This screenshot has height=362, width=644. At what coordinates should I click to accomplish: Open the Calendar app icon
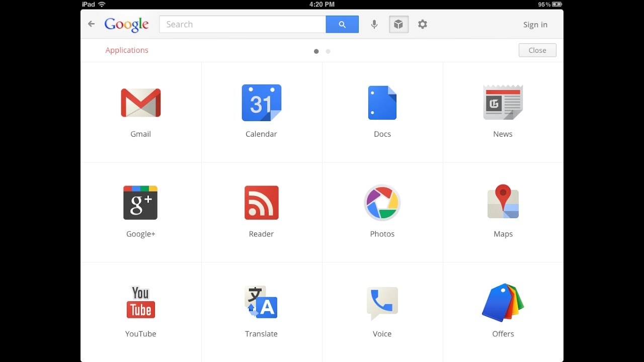click(x=262, y=103)
